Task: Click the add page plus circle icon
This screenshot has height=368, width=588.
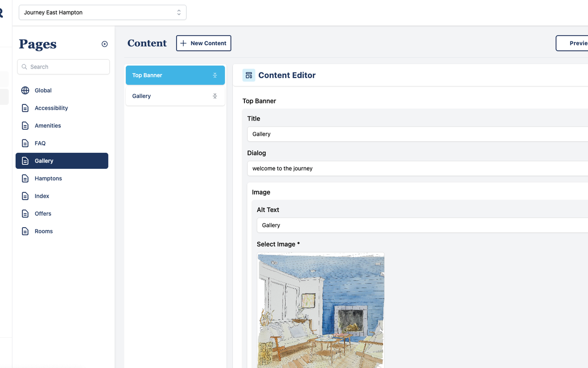Action: point(105,44)
